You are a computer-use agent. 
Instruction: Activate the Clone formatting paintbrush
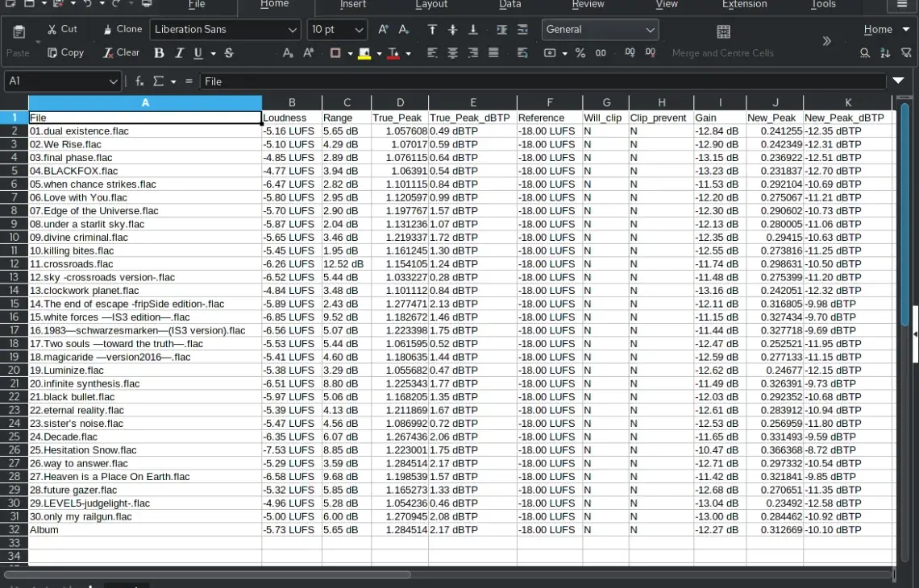pos(123,29)
